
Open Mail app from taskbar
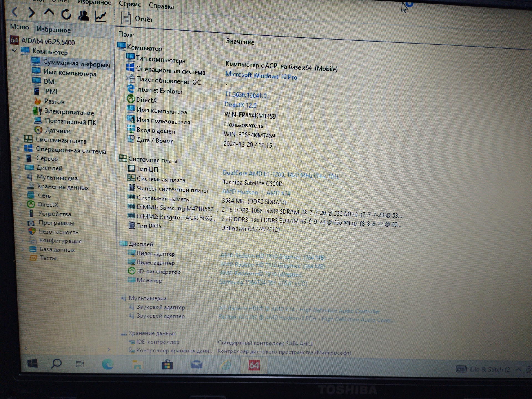coord(196,365)
